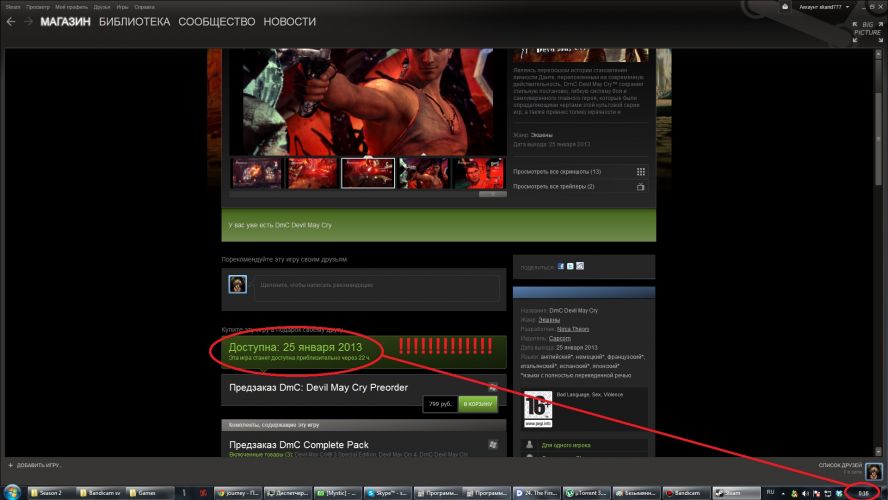888x500 pixels.
Task: Open the Capcom publisher link
Action: tap(560, 338)
